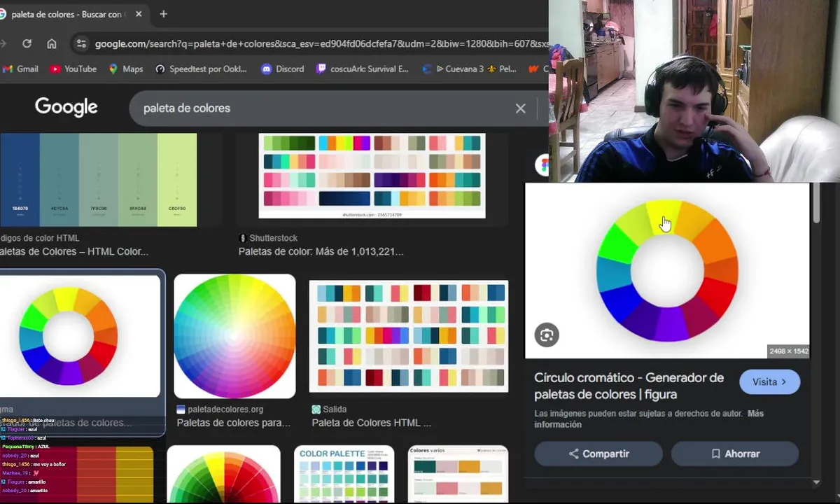Open the coscuArk: Survival bookmark
Viewport: 840px width, 504px height.
coord(363,69)
